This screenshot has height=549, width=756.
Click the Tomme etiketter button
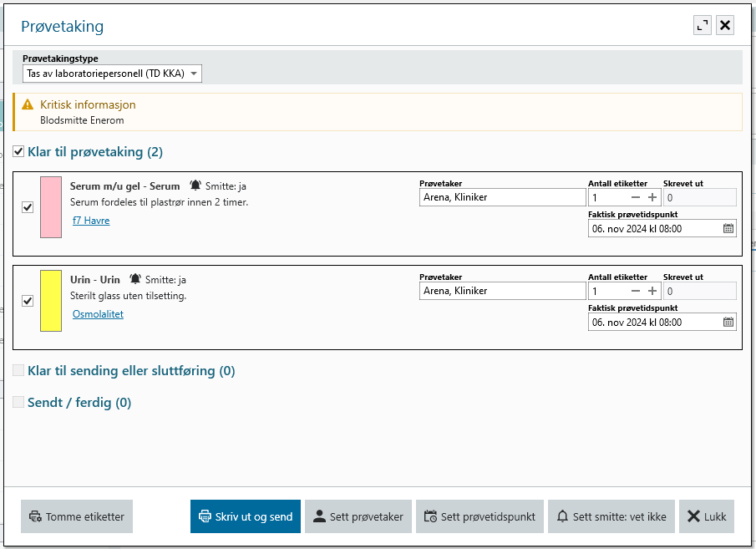[x=77, y=516]
